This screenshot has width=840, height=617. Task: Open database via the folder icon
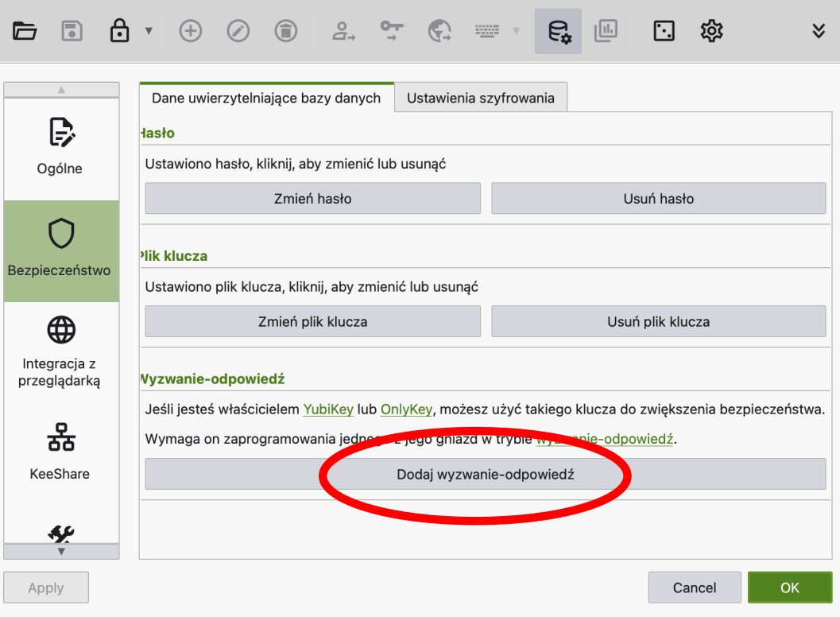tap(25, 31)
